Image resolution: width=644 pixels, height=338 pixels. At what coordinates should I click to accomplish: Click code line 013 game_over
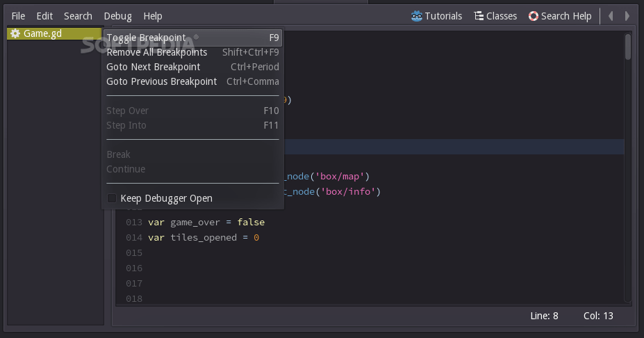(x=206, y=222)
